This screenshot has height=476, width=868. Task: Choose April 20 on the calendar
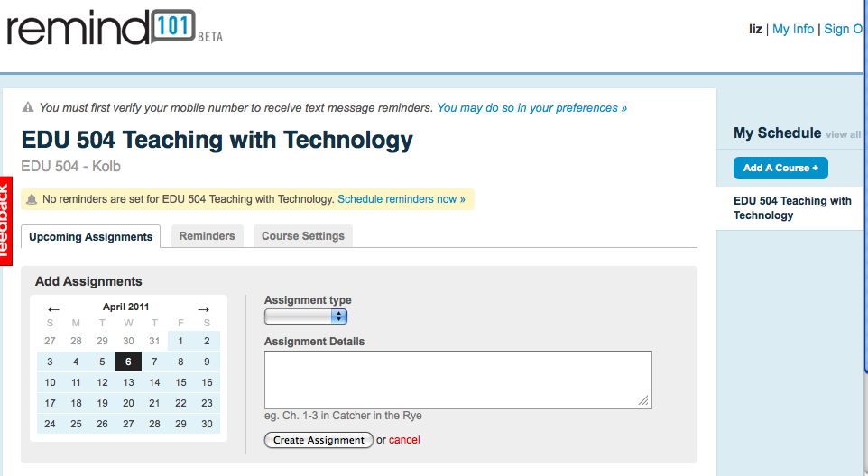tap(128, 403)
